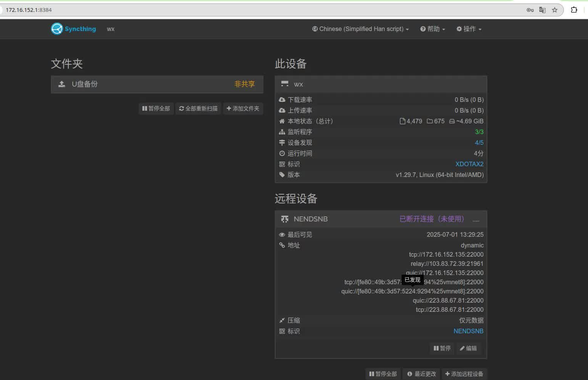
Task: Pause all folders with 暂停全部
Action: point(156,109)
